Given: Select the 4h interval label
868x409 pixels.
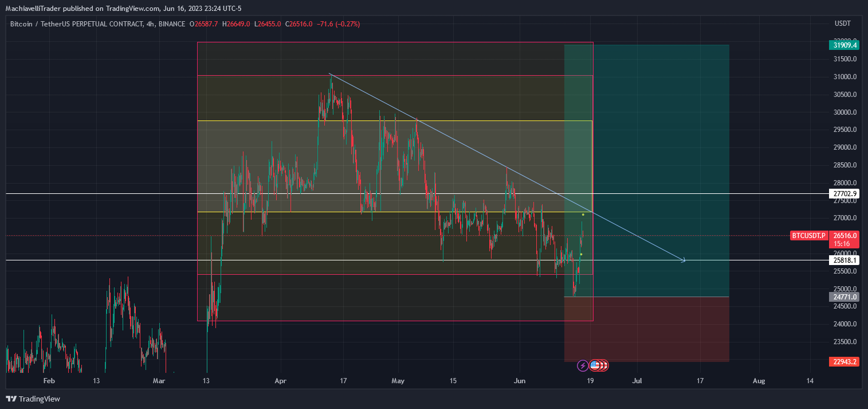Looking at the screenshot, I should point(149,24).
